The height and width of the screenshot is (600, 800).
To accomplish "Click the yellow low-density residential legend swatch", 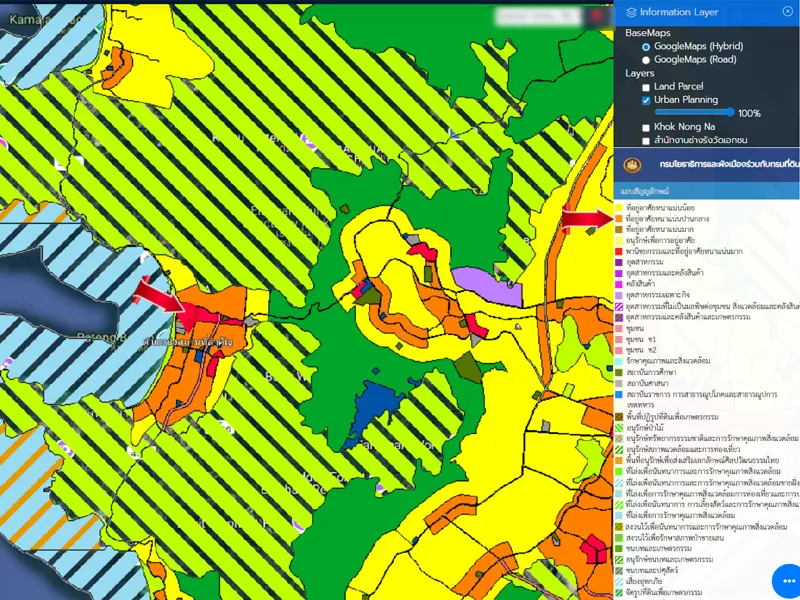I will [620, 207].
